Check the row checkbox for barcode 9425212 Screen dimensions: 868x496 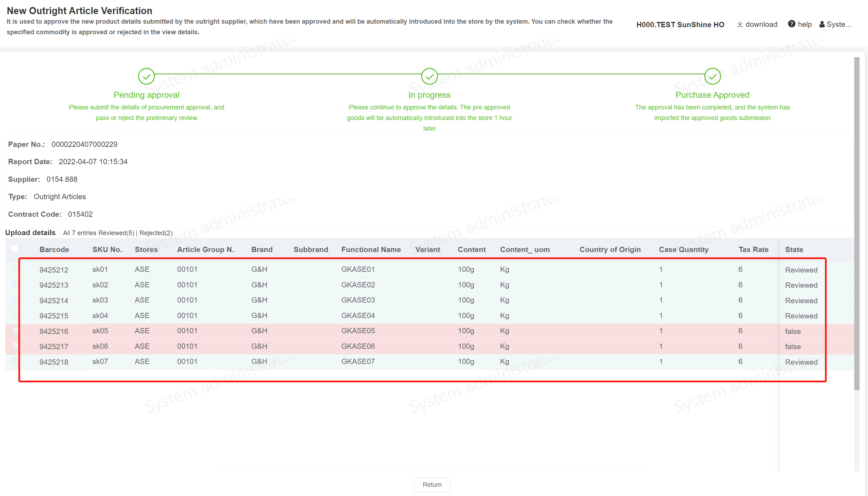[16, 269]
